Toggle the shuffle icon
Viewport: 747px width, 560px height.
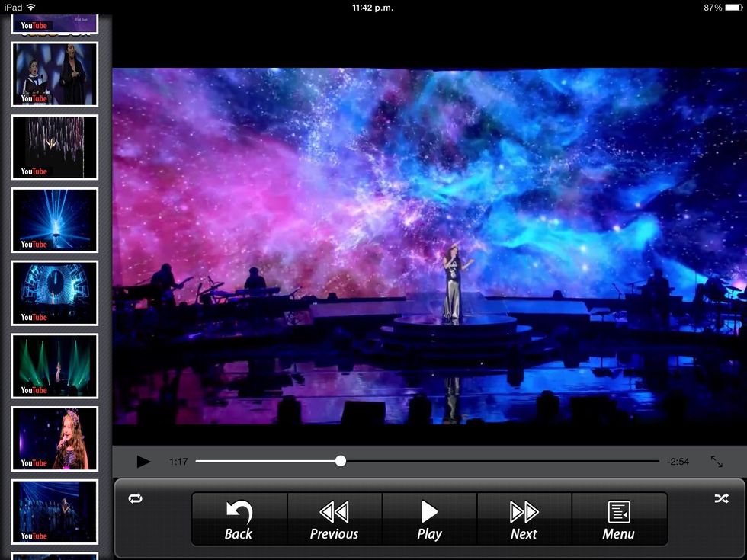coord(721,498)
